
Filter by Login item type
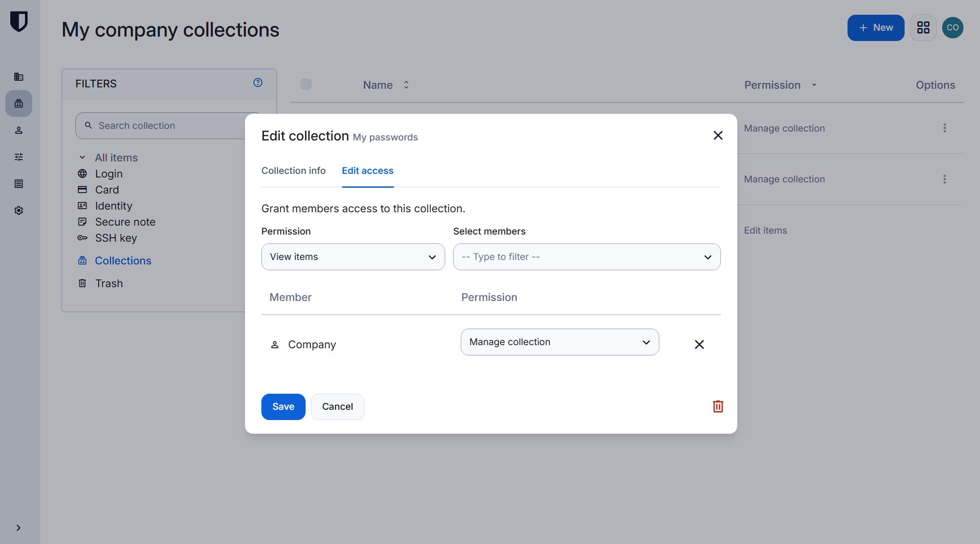coord(108,174)
